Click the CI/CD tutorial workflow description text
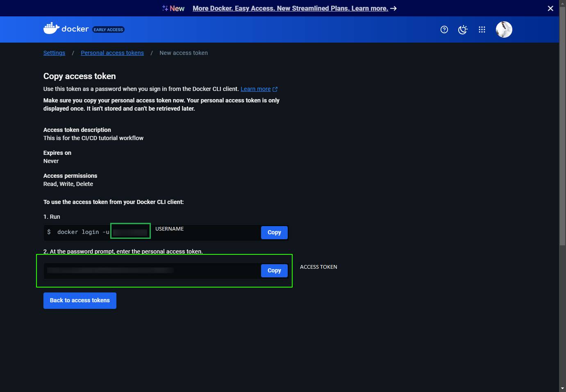 93,138
